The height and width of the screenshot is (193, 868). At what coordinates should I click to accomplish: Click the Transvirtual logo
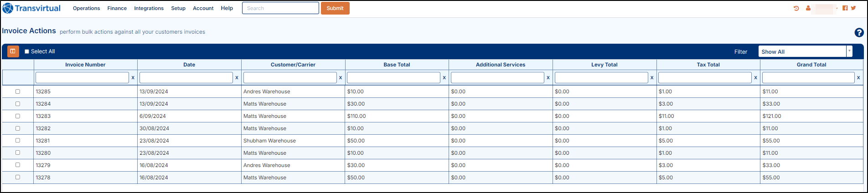coord(31,8)
